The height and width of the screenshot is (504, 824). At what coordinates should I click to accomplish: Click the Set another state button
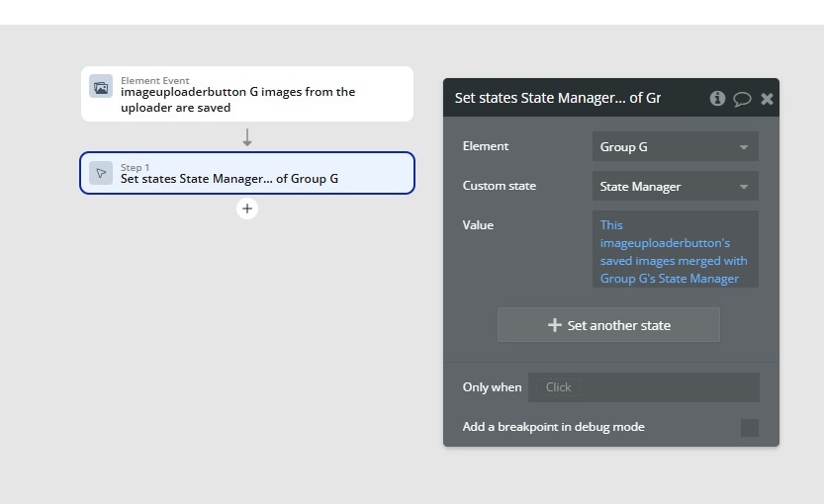click(608, 325)
